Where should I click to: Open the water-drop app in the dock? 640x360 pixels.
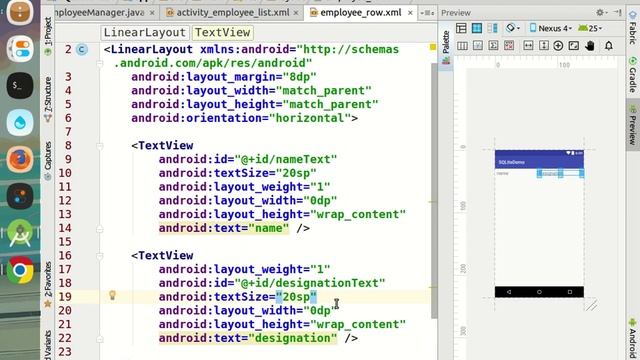(20, 122)
